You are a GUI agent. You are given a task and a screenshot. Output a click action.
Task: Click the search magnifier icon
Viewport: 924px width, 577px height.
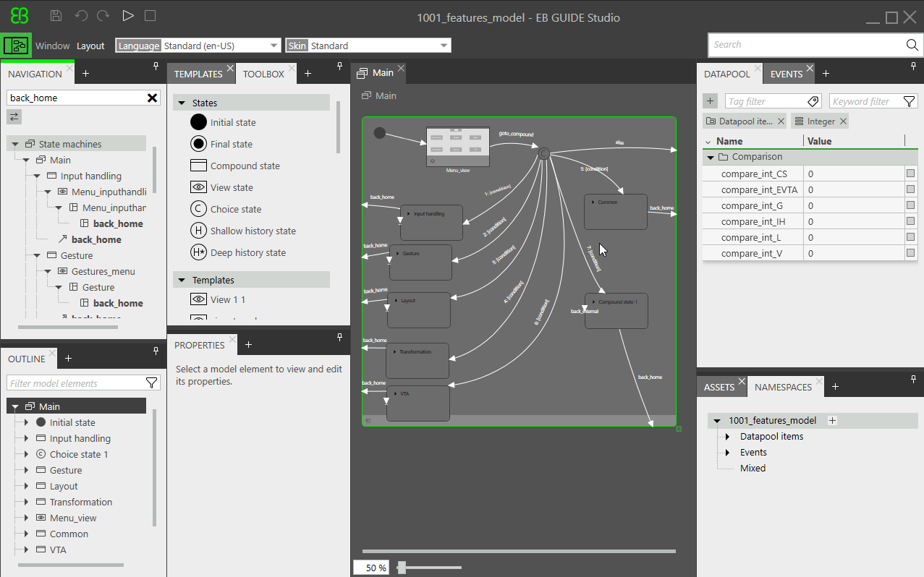click(912, 45)
